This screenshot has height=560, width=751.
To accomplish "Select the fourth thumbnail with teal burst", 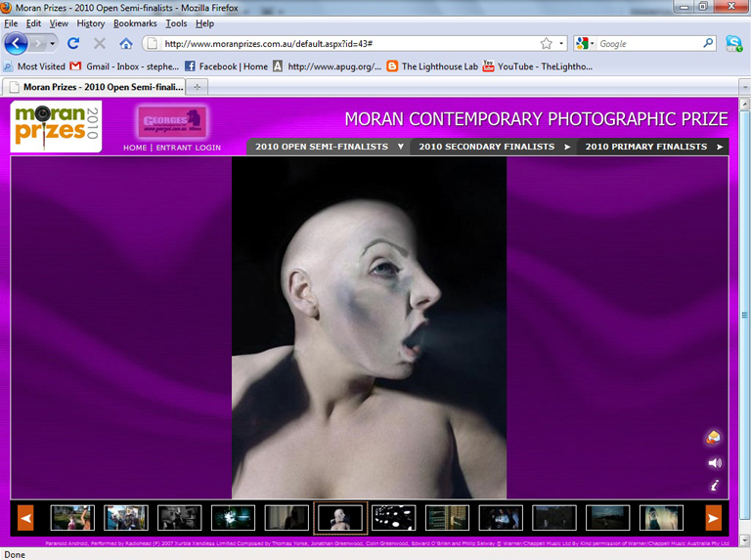I will pyautogui.click(x=234, y=518).
